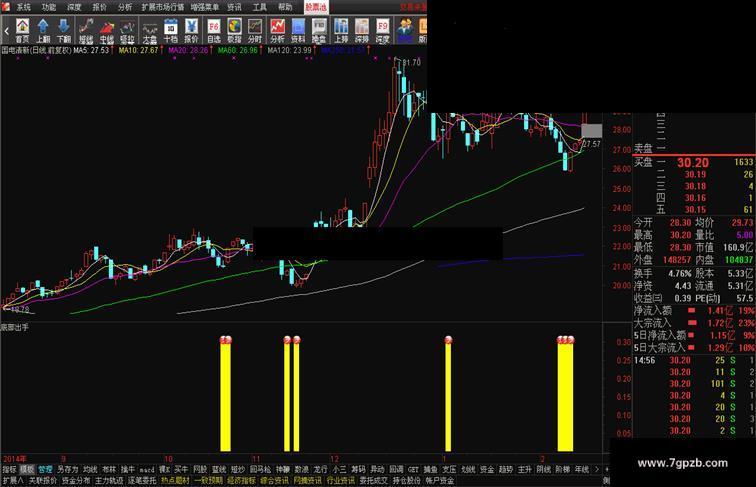Open the 系统 menu
This screenshot has width=756, height=487.
tap(23, 7)
